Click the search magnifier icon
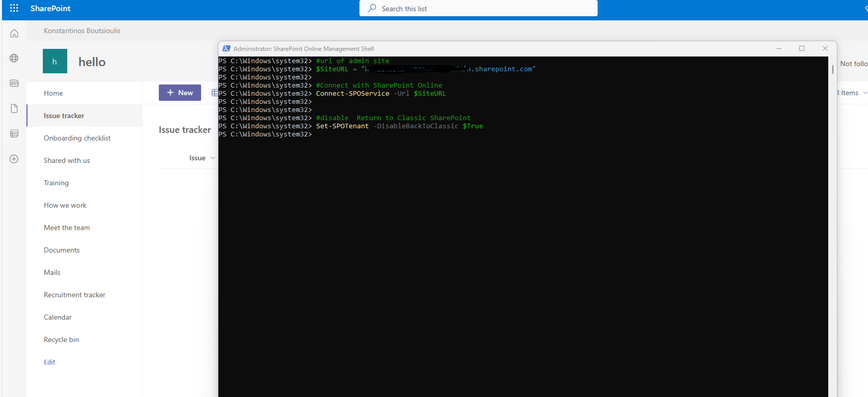This screenshot has height=397, width=868. (x=372, y=8)
